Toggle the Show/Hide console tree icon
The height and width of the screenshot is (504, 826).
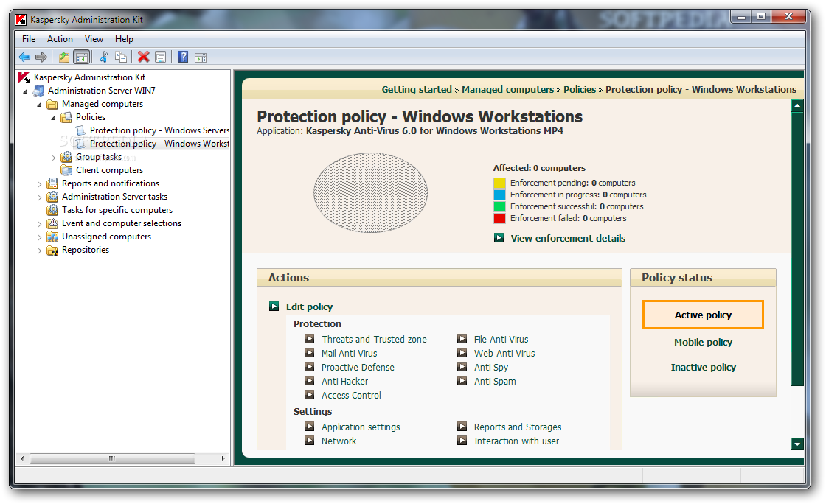coord(82,57)
